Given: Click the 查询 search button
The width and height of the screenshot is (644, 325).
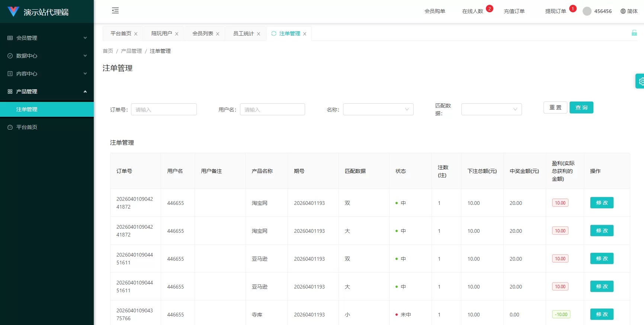Looking at the screenshot, I should (581, 107).
